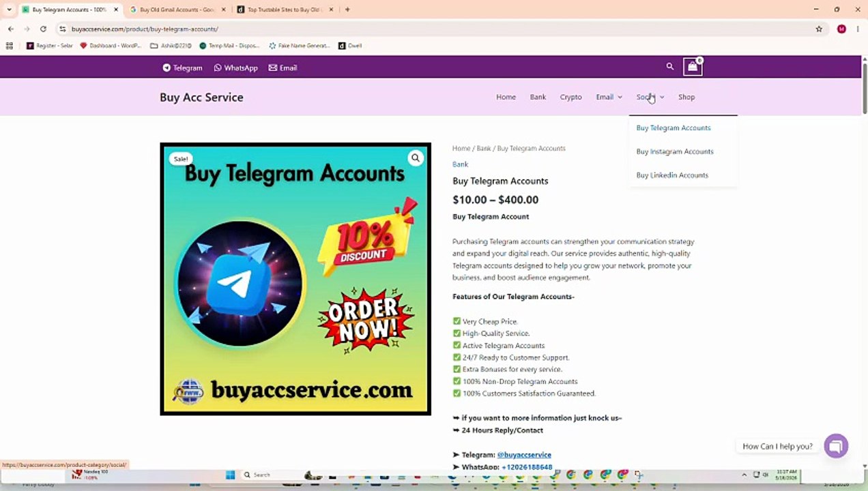Open the Ashik@221@ bookmark folder
Screen dimensions: 868x491
tap(173, 46)
